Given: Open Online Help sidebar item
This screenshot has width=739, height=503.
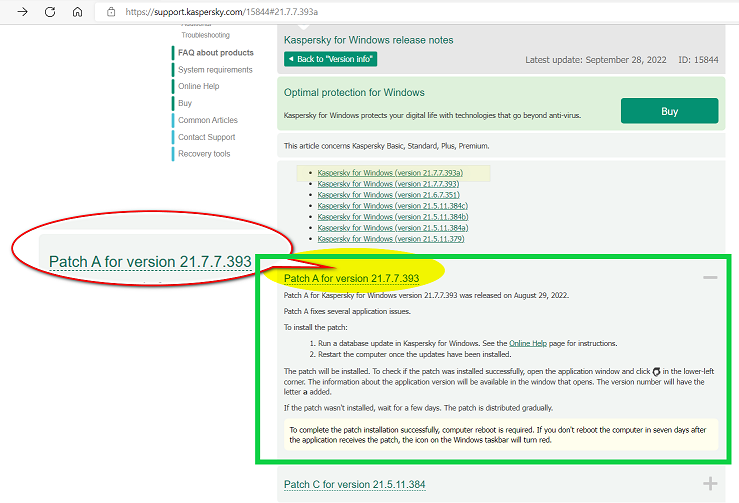Looking at the screenshot, I should (x=198, y=86).
